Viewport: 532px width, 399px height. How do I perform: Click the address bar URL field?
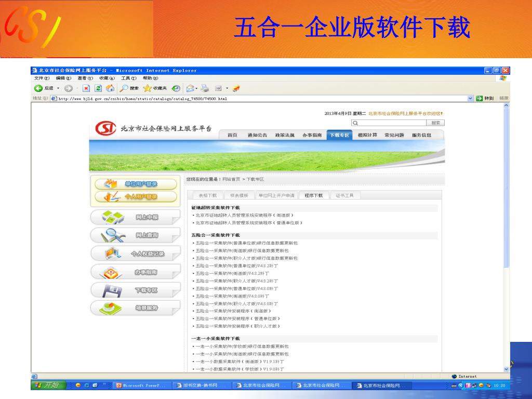click(x=260, y=99)
